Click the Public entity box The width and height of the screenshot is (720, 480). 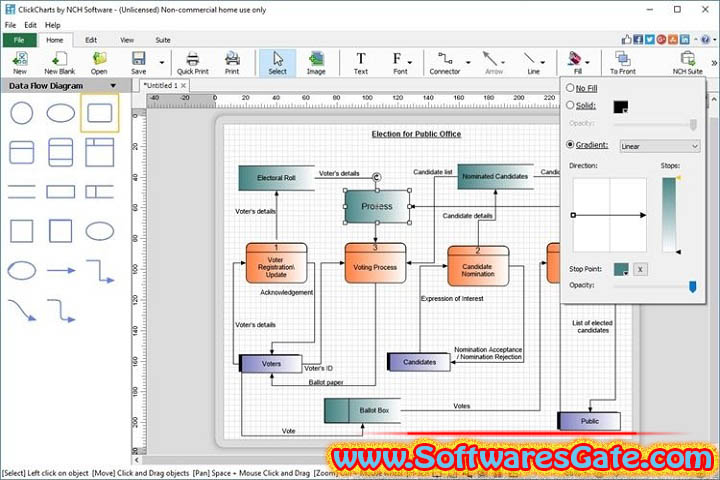tap(589, 421)
